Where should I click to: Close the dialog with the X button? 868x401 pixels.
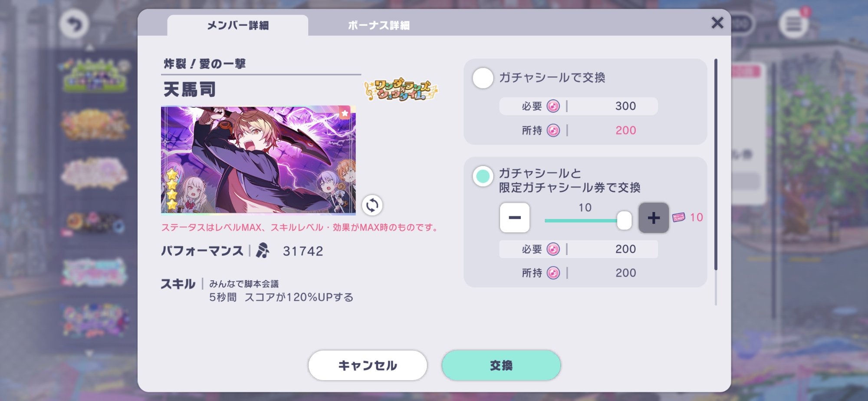(x=717, y=23)
